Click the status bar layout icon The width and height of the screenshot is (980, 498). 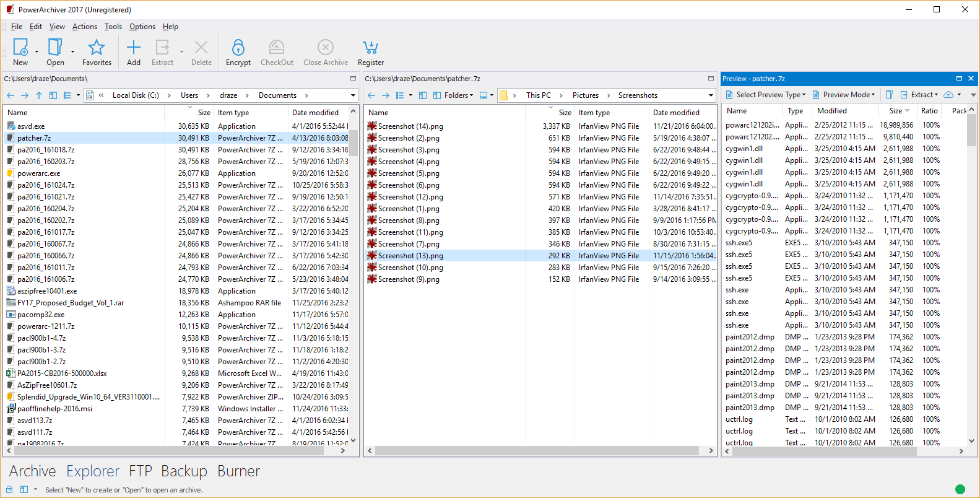tap(24, 489)
